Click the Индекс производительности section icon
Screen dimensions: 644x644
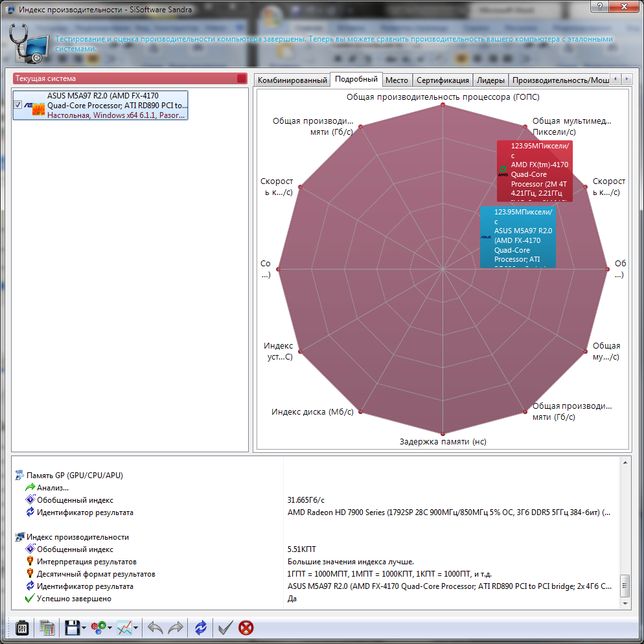19,537
